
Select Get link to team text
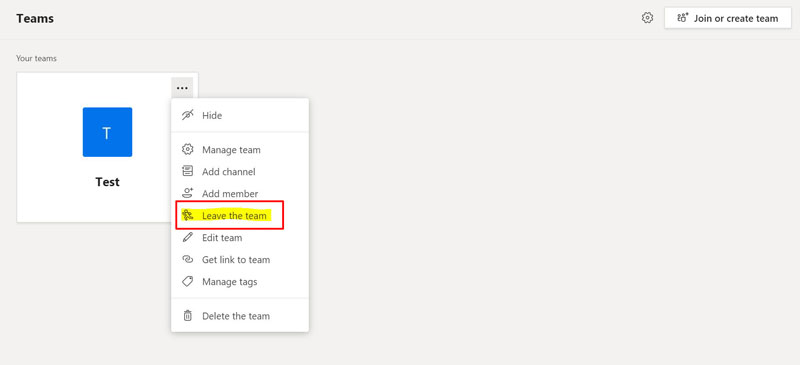point(236,259)
